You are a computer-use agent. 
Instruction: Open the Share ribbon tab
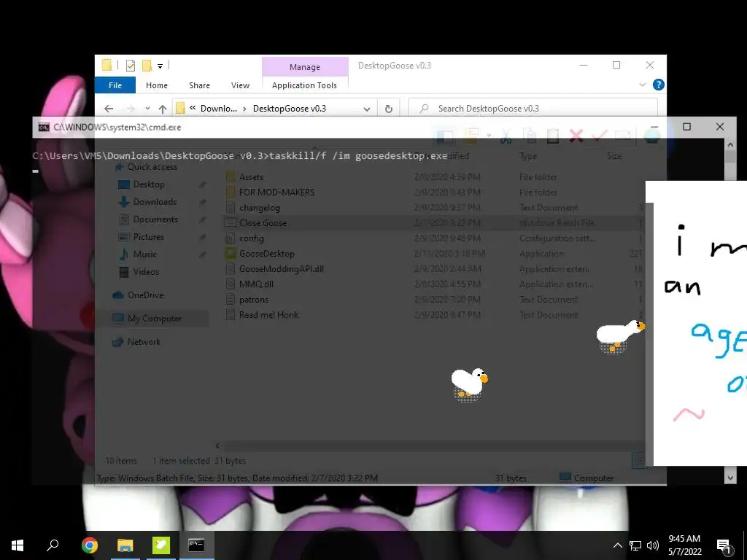[199, 85]
